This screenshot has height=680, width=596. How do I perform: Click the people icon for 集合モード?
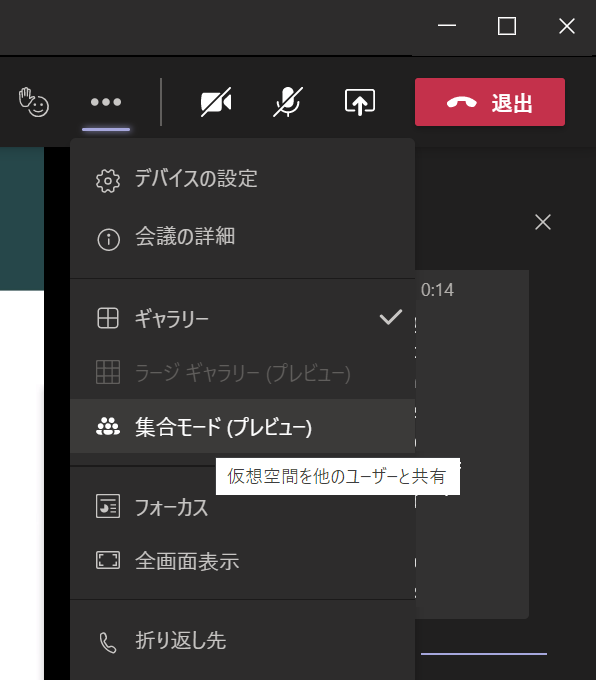tap(108, 426)
